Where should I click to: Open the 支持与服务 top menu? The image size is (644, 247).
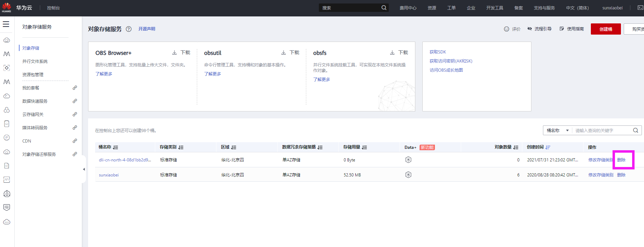(544, 8)
